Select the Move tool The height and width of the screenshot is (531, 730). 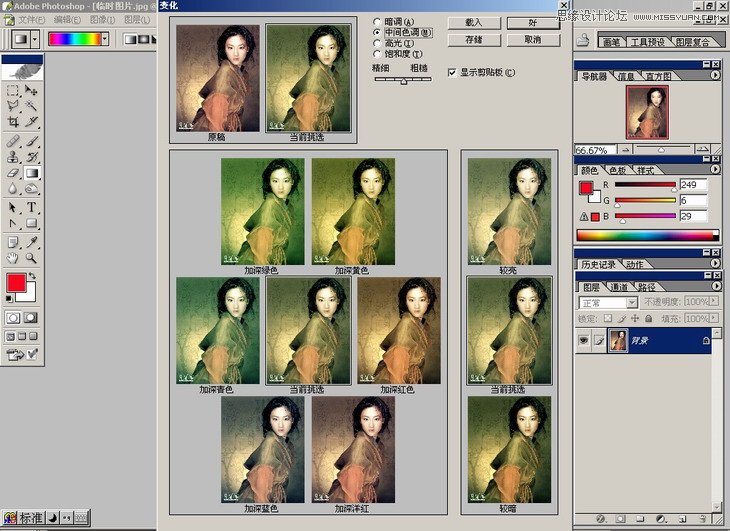click(31, 90)
